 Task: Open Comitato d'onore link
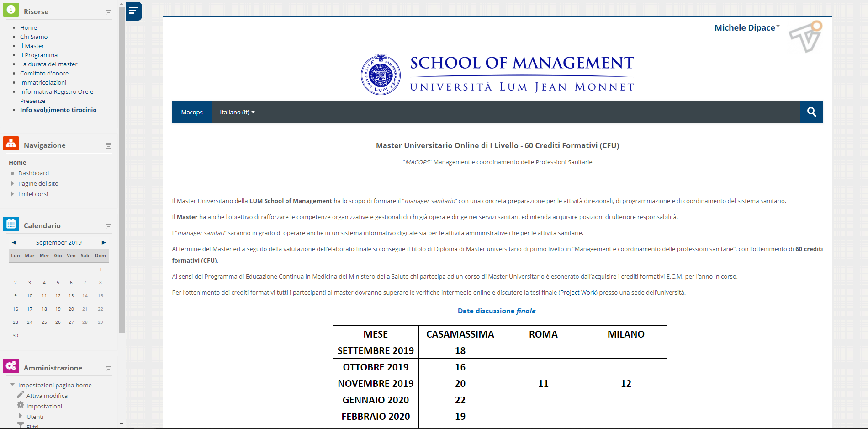pyautogui.click(x=44, y=73)
